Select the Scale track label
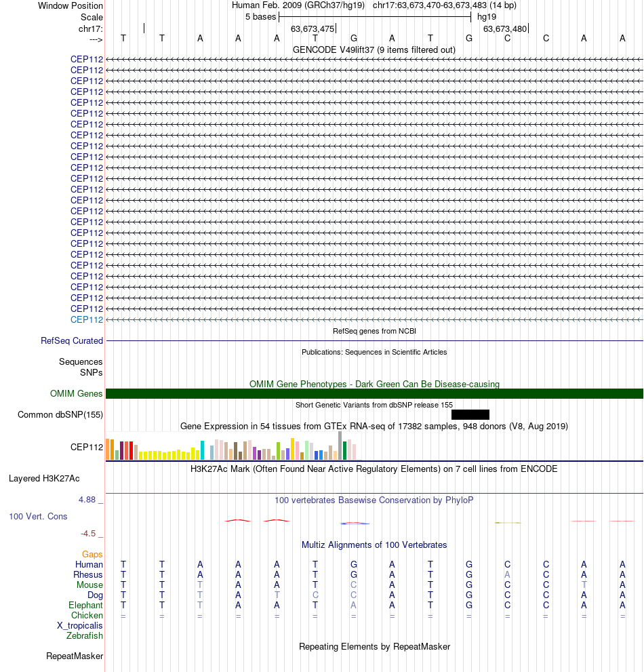644x672 pixels. [92, 17]
